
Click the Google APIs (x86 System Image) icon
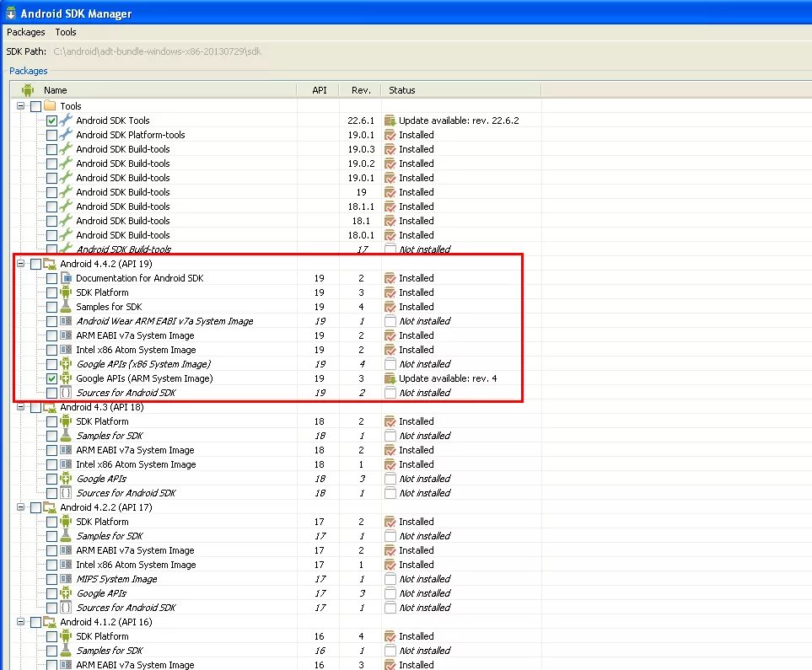pos(66,364)
